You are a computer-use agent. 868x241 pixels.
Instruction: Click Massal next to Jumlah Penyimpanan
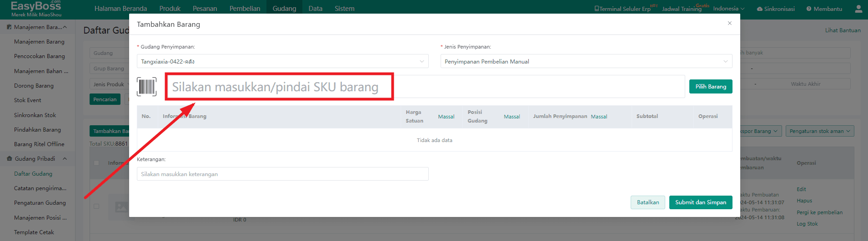(599, 117)
